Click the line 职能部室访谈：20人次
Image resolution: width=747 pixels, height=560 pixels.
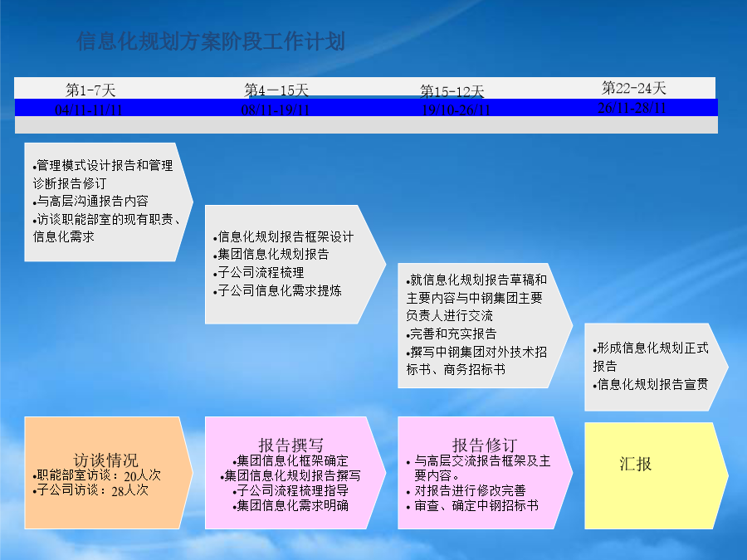[97, 475]
